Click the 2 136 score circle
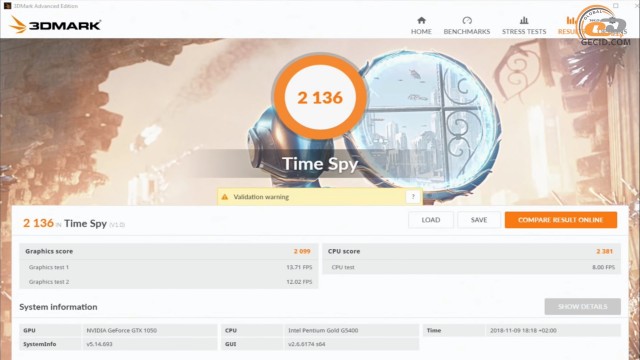Image resolution: width=640 pixels, height=360 pixels. pos(320,98)
